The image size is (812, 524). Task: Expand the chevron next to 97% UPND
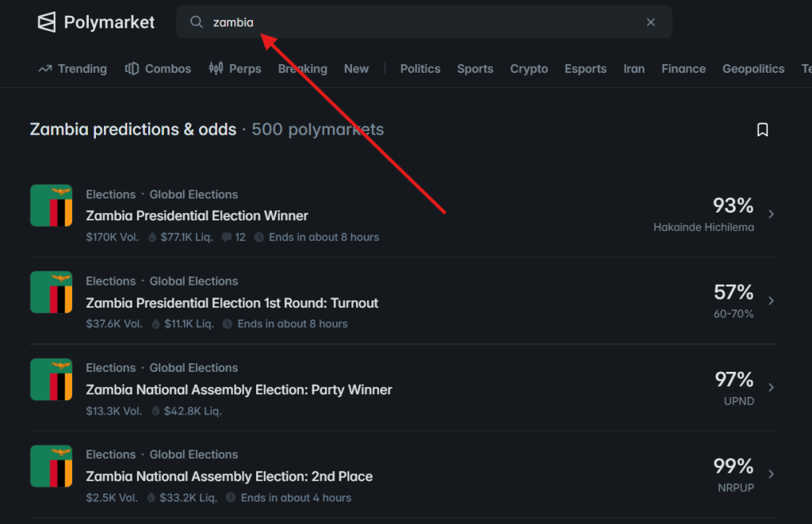[x=771, y=388]
